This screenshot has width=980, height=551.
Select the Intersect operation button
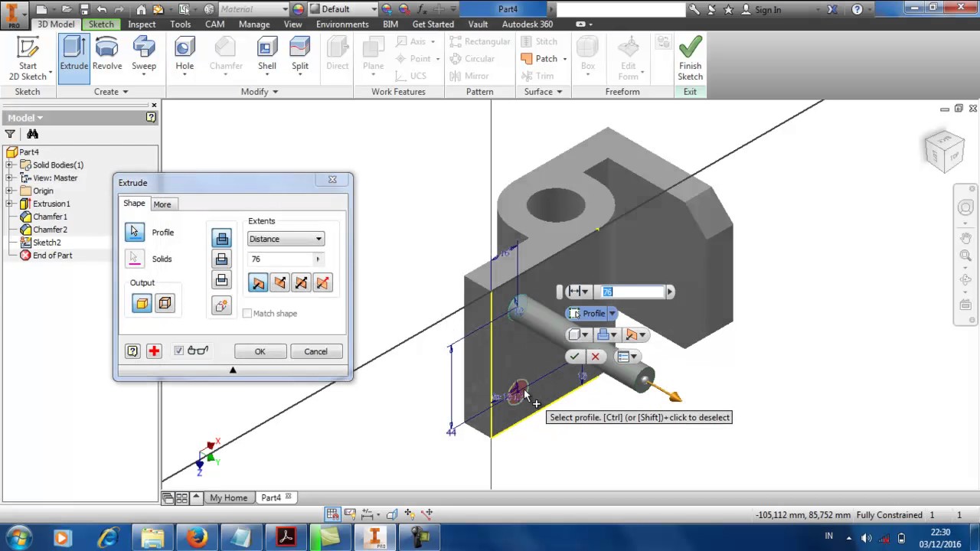pos(221,280)
